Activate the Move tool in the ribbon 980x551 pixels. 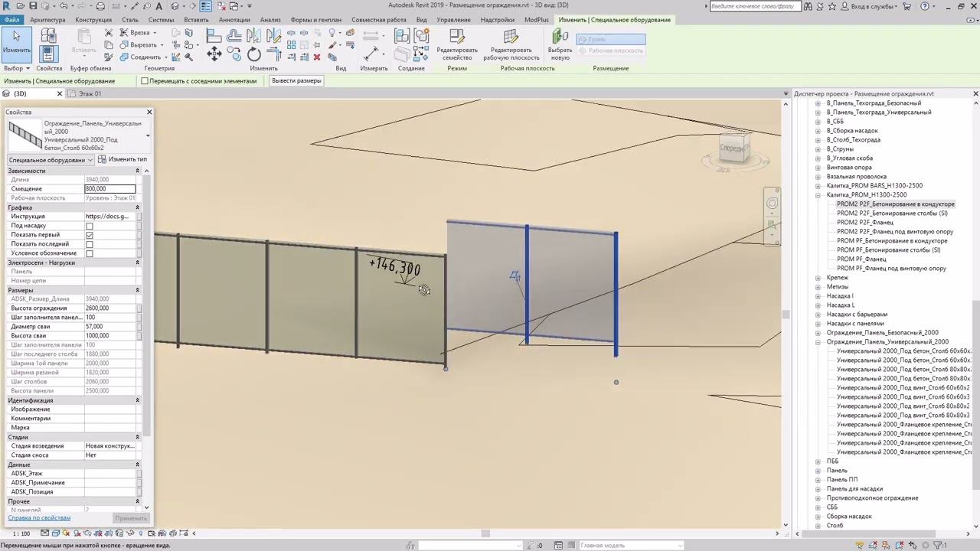214,54
